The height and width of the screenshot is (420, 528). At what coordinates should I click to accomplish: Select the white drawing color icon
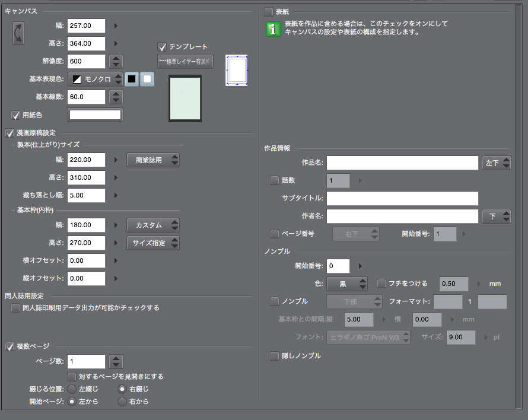pyautogui.click(x=147, y=79)
